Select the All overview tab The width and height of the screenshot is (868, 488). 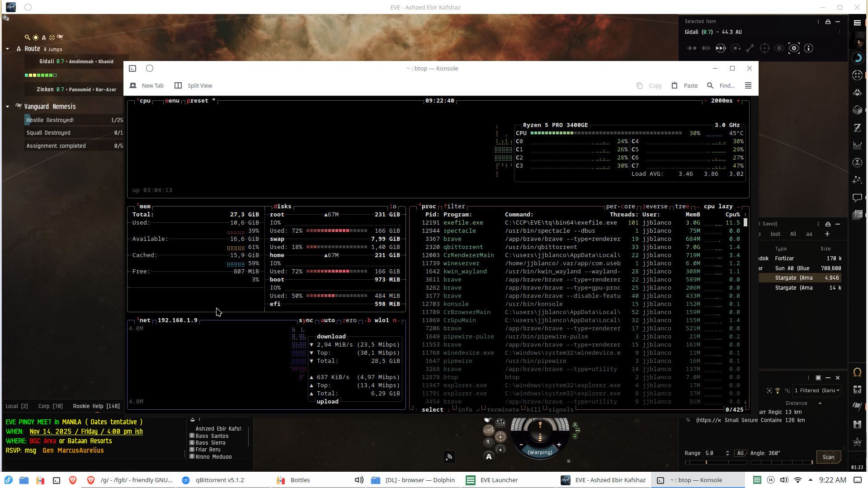pyautogui.click(x=793, y=234)
